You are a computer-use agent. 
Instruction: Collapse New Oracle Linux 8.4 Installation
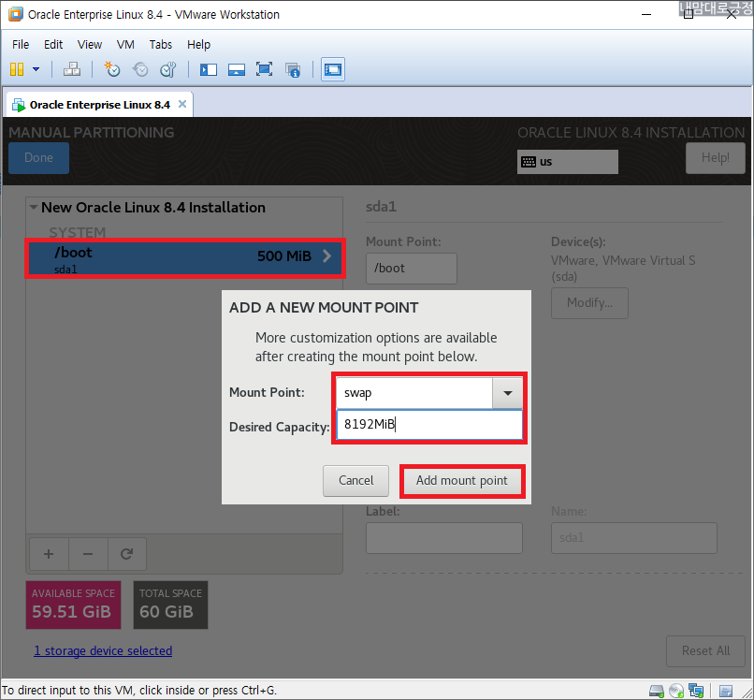(x=33, y=208)
